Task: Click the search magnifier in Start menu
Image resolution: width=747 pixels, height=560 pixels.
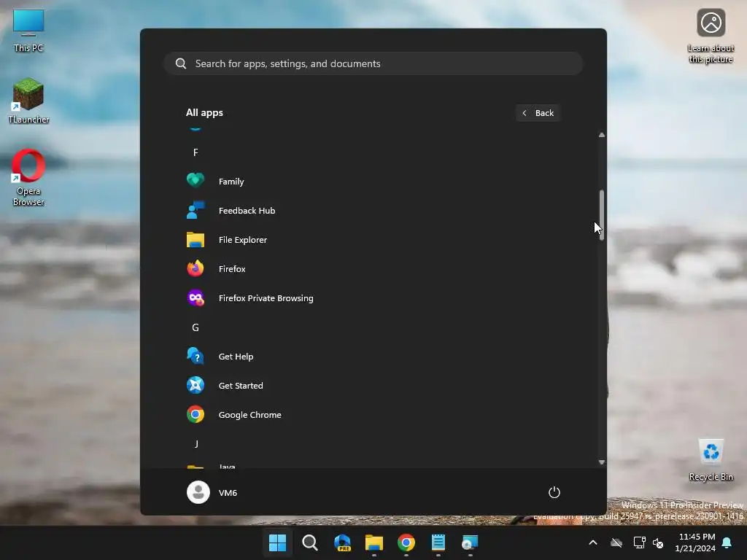Action: click(x=181, y=63)
